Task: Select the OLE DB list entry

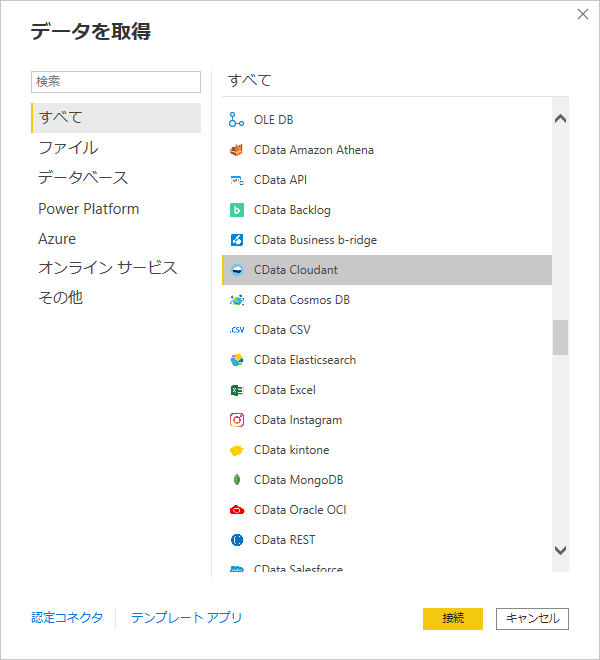Action: point(387,120)
